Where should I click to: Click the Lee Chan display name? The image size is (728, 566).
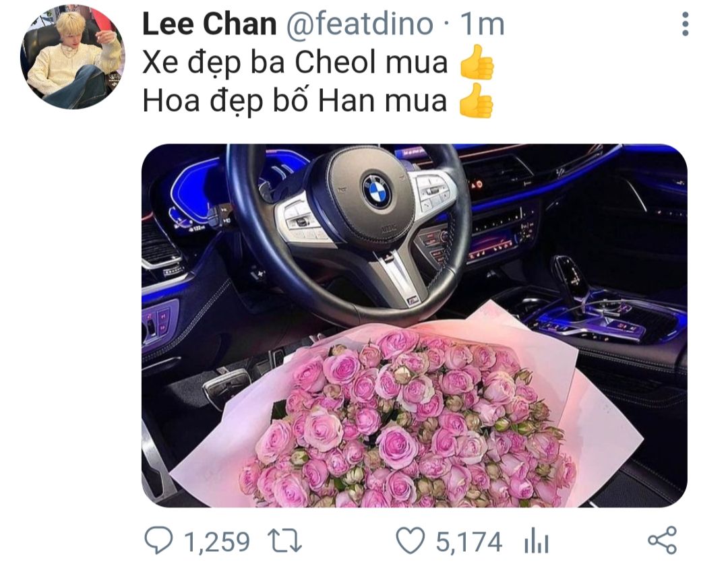coord(210,24)
